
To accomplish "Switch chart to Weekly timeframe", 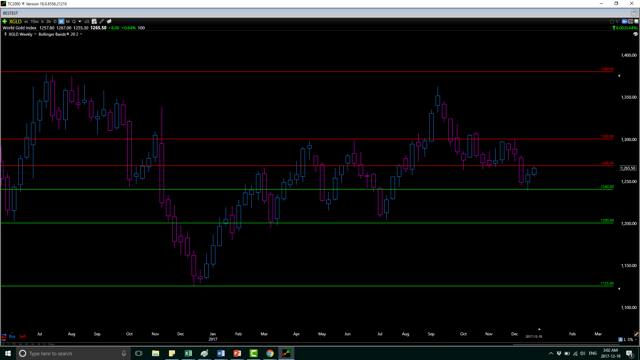I will 61,21.
